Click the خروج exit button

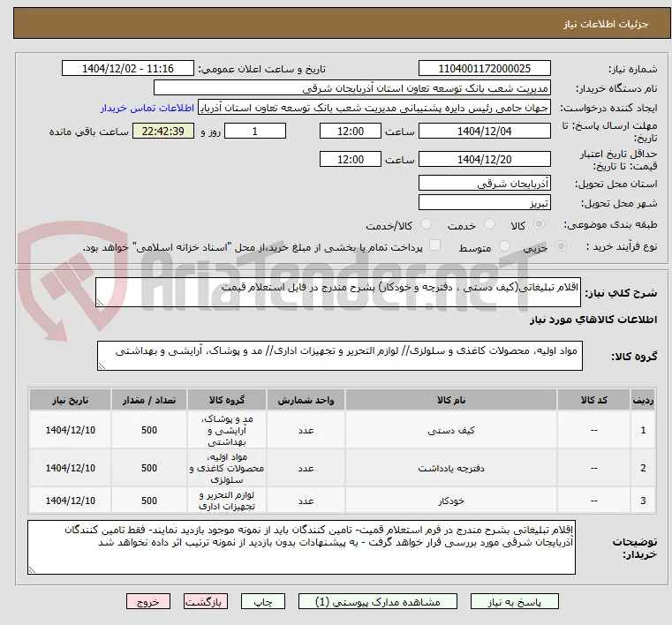tap(147, 602)
